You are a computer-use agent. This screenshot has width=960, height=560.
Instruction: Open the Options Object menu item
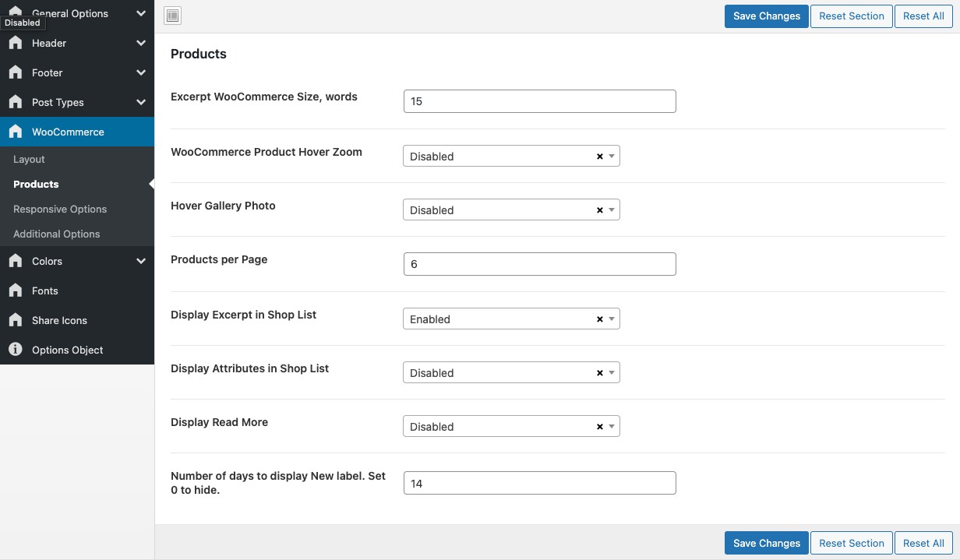click(x=77, y=350)
